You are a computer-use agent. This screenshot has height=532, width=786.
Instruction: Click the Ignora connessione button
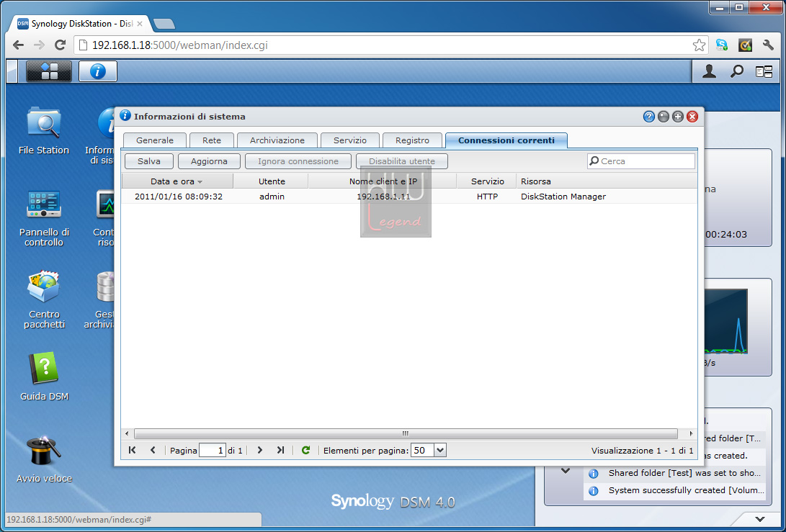(x=298, y=161)
